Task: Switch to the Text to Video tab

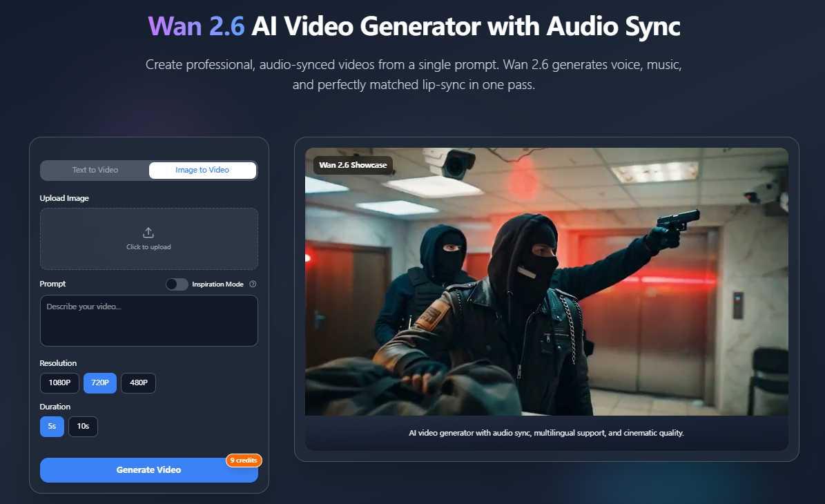Action: click(95, 170)
